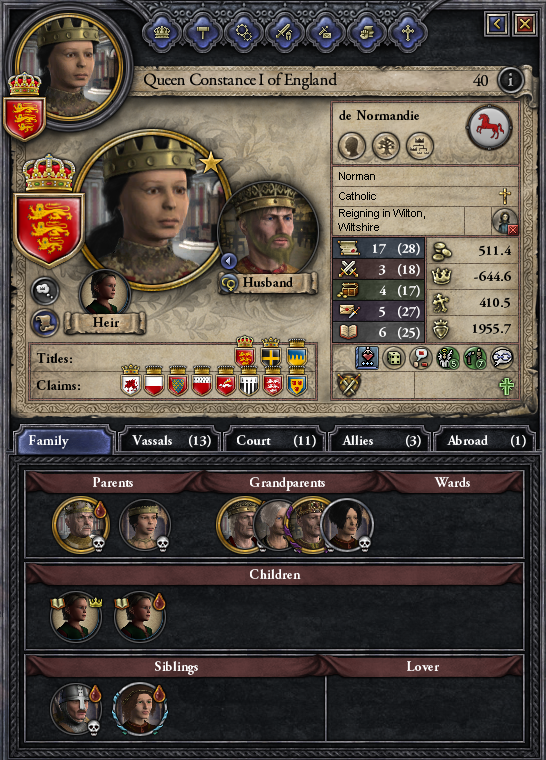Viewport: 546px width, 760px height.
Task: Expand previous spouses arrow beside husband portrait
Action: [x=228, y=261]
